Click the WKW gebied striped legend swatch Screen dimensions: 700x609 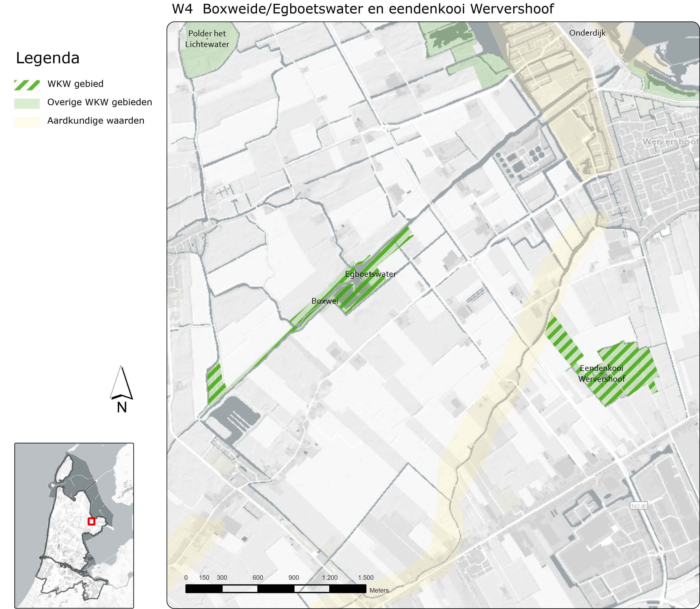pos(27,85)
